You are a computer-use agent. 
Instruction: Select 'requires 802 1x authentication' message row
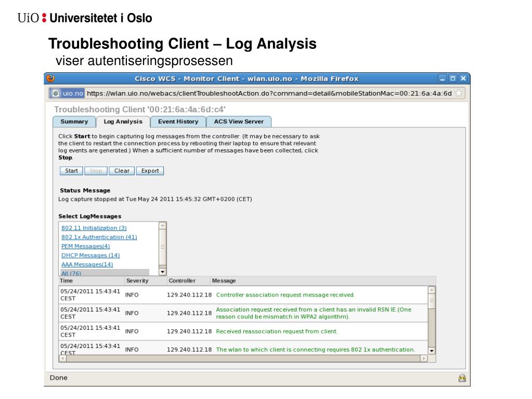243,348
